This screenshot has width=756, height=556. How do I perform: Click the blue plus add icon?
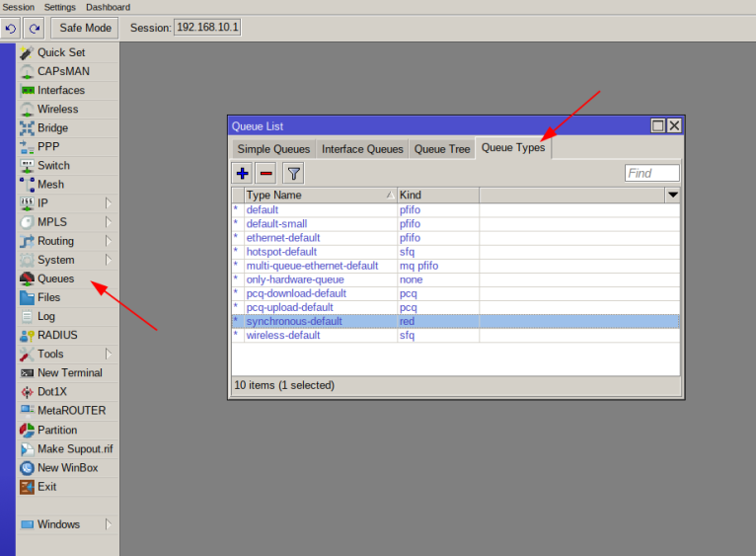tap(242, 174)
